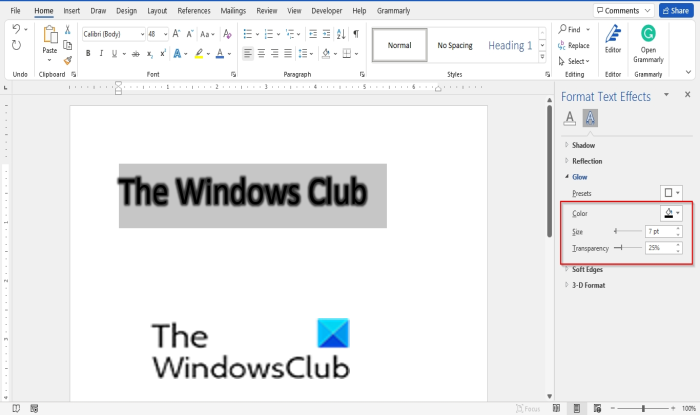
Task: Apply the Heading 1 style
Action: tap(510, 46)
